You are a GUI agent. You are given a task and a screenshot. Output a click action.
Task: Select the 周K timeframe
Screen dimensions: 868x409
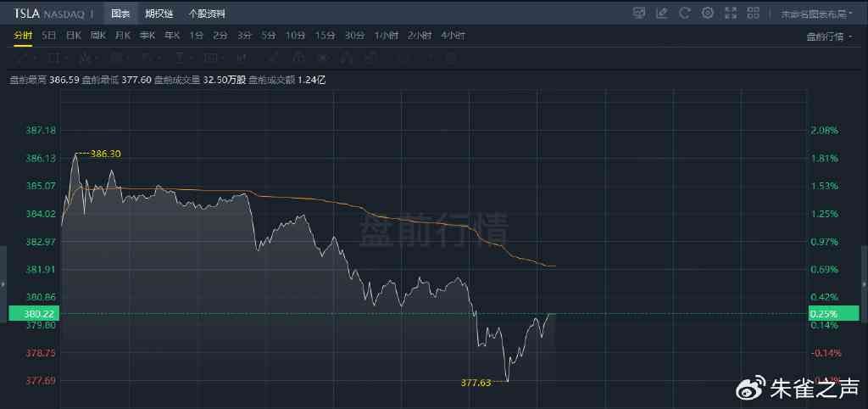pos(98,36)
